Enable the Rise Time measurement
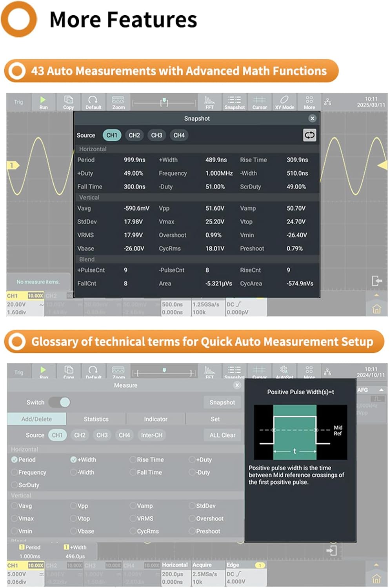The height and width of the screenshot is (588, 389). (x=133, y=459)
